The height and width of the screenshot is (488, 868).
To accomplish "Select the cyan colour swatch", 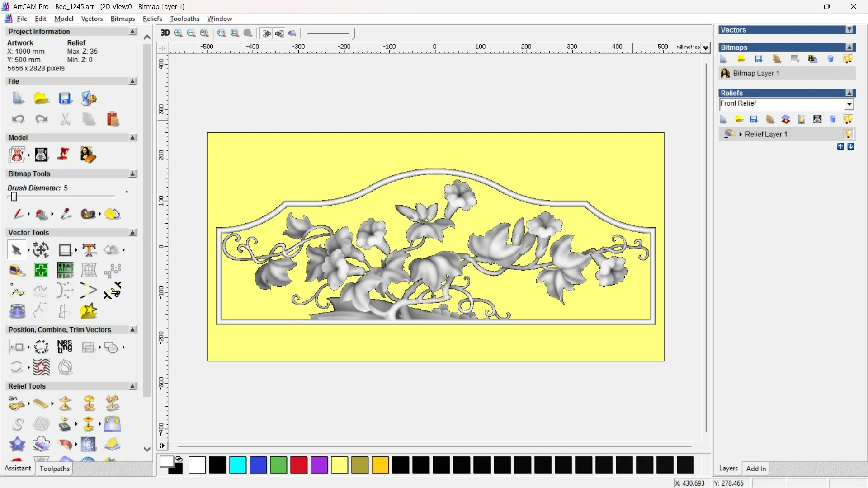I will (238, 465).
